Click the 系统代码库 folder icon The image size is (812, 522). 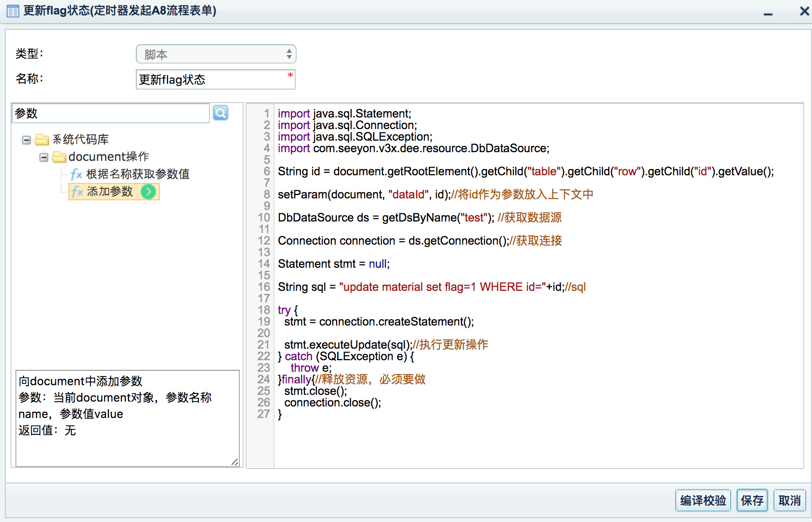tap(42, 140)
